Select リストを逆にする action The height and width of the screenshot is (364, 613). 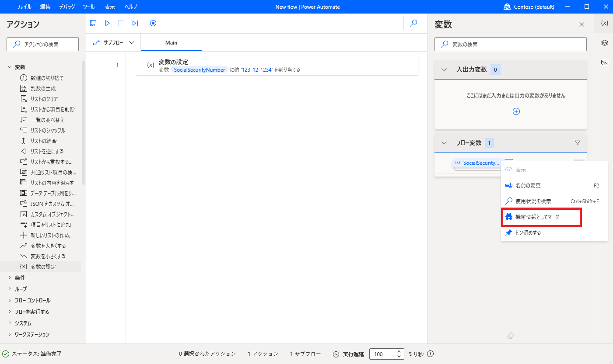click(42, 151)
